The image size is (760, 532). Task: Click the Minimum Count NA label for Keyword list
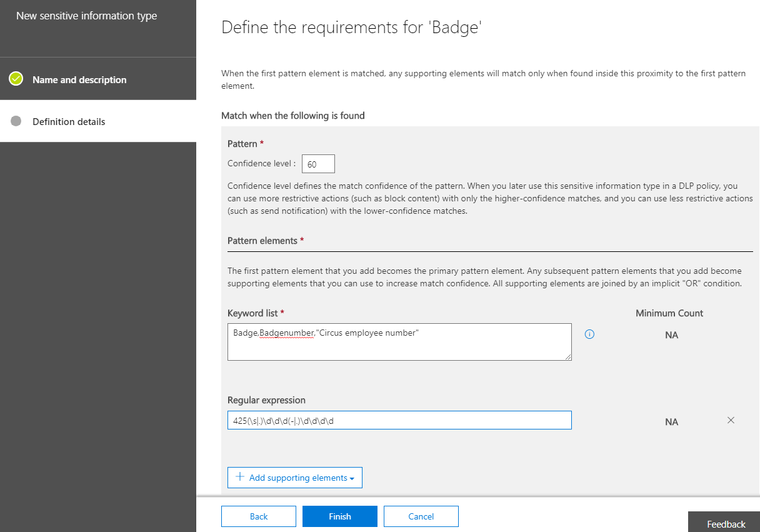[x=671, y=334]
